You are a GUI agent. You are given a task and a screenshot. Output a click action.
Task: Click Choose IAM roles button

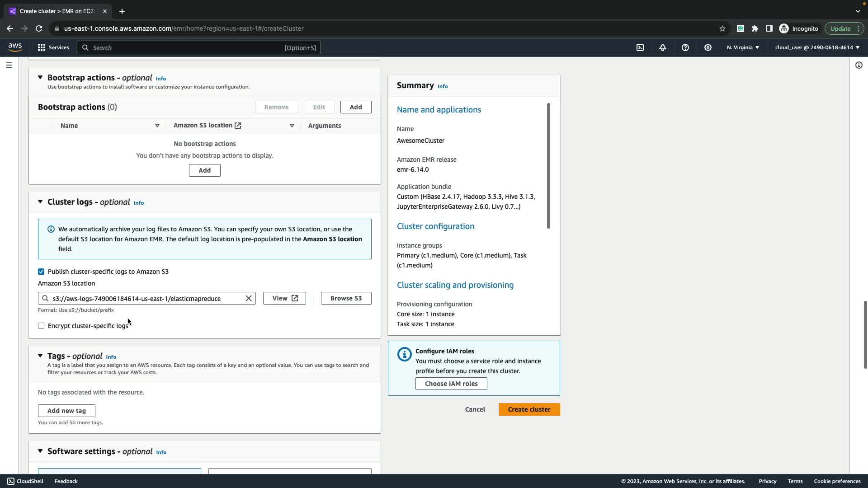[x=451, y=384]
